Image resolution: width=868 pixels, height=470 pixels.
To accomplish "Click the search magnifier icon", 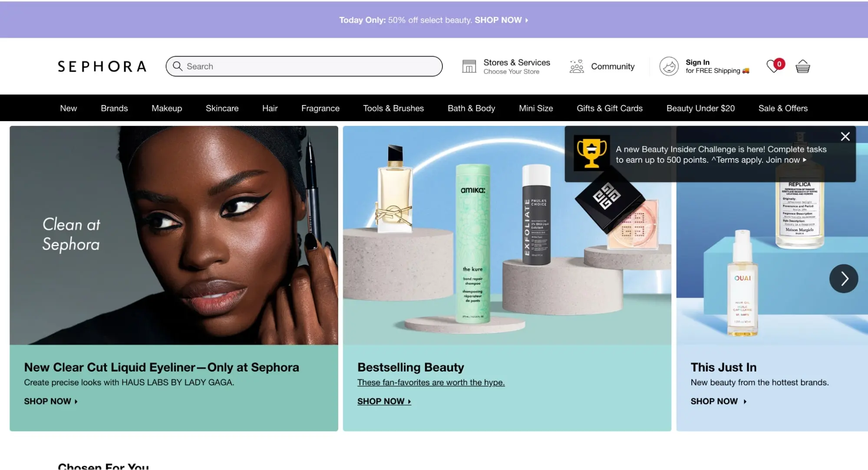I will (x=177, y=66).
